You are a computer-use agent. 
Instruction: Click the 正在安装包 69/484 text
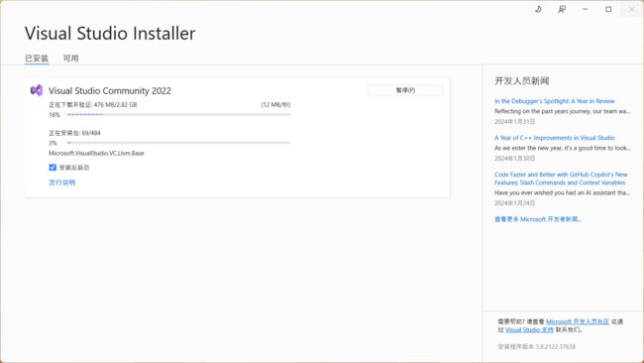pyautogui.click(x=74, y=133)
